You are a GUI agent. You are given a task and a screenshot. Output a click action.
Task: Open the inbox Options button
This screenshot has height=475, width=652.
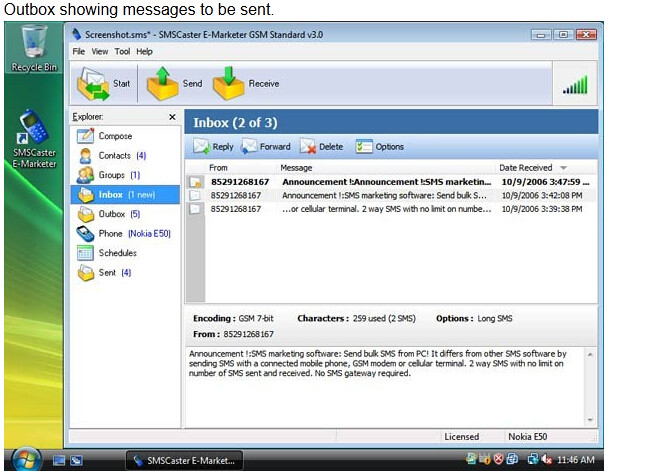tap(380, 147)
